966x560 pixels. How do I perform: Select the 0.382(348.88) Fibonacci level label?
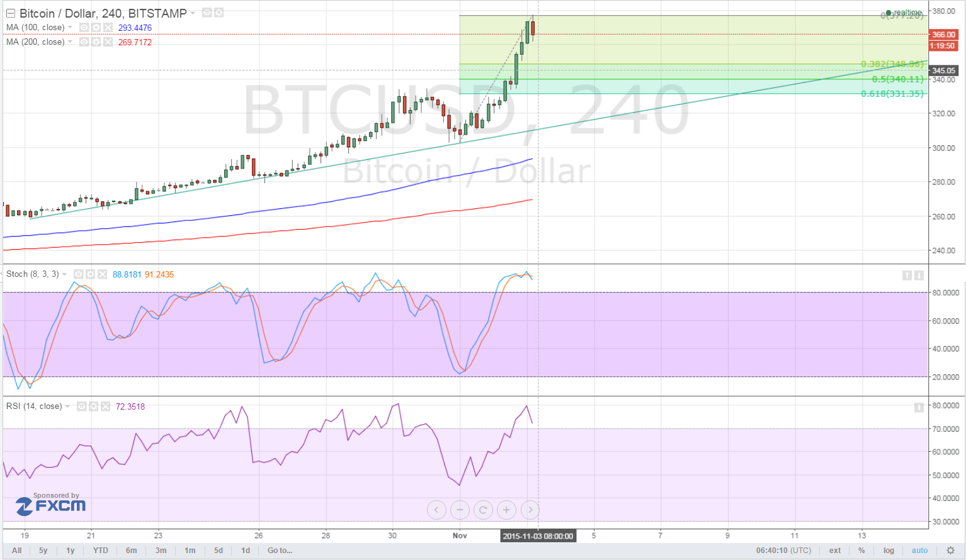click(x=892, y=64)
